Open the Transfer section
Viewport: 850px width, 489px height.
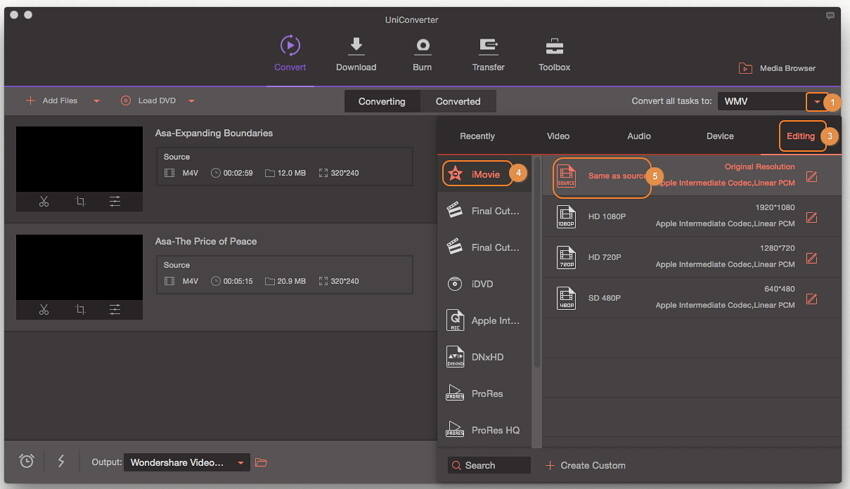(488, 53)
